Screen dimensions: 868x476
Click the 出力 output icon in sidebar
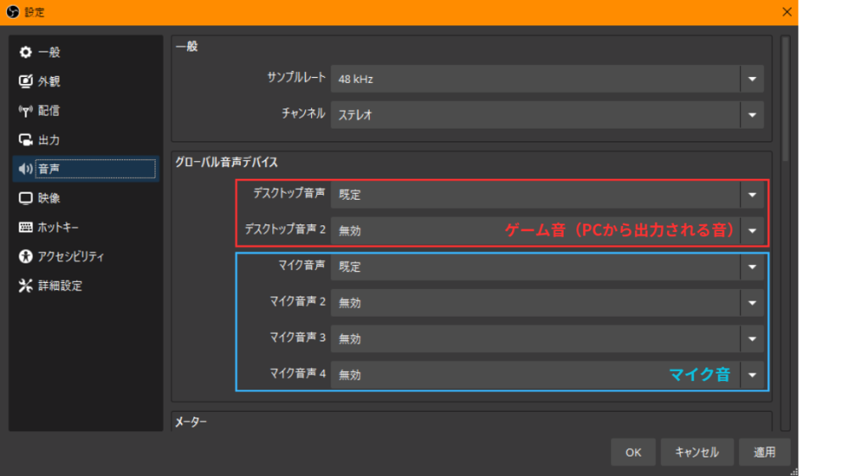[25, 140]
